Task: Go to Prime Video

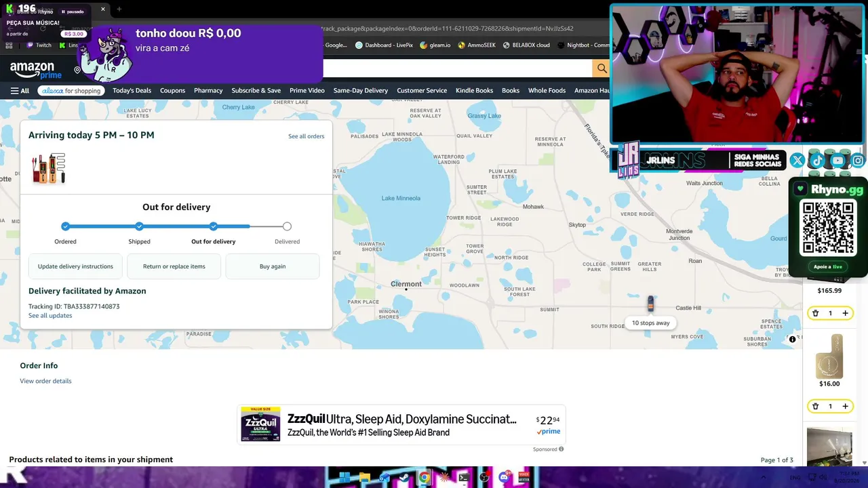Action: pyautogui.click(x=307, y=91)
